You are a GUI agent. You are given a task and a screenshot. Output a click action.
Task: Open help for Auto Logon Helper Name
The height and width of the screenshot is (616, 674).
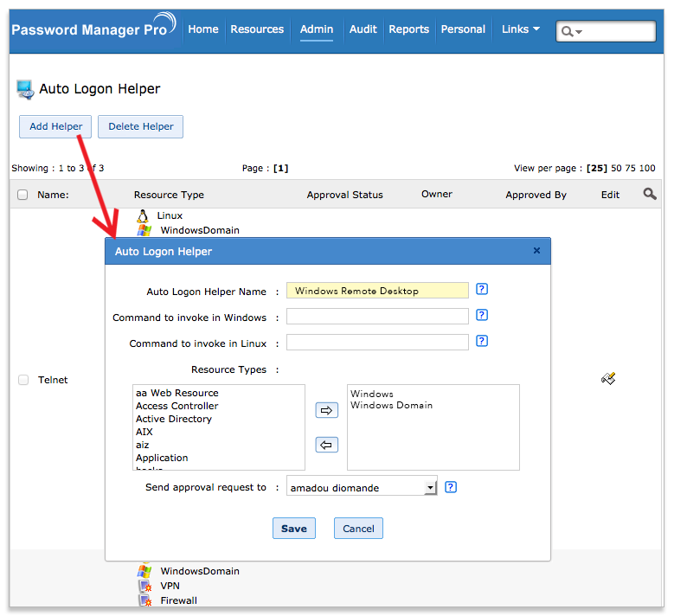pos(482,289)
